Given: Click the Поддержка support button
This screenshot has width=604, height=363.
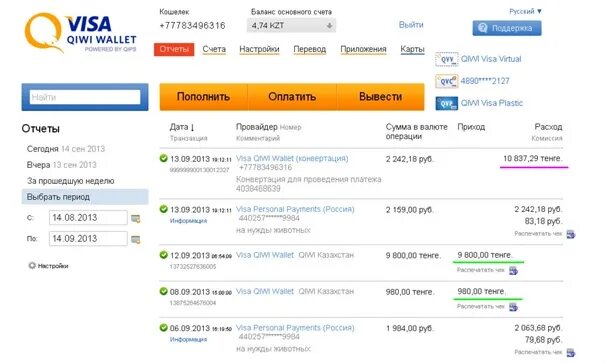Looking at the screenshot, I should (507, 28).
